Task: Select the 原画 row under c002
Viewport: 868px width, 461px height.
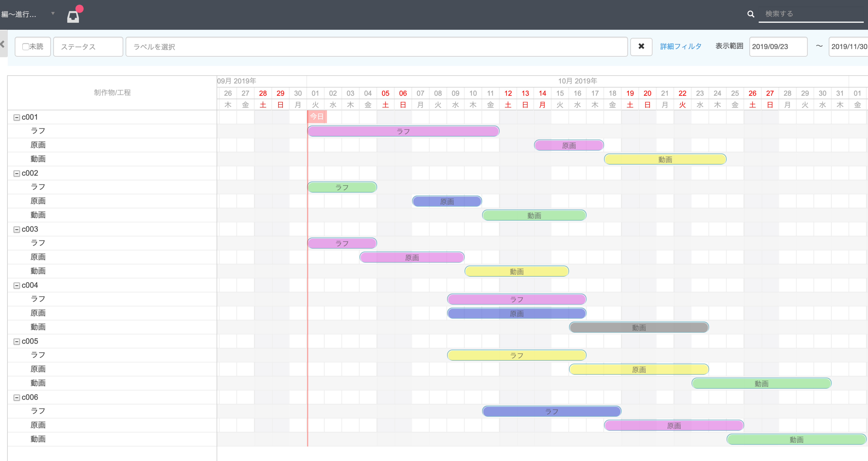Action: [112, 201]
